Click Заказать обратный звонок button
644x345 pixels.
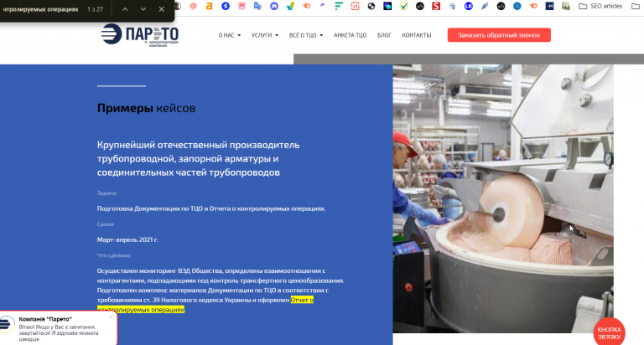[499, 35]
